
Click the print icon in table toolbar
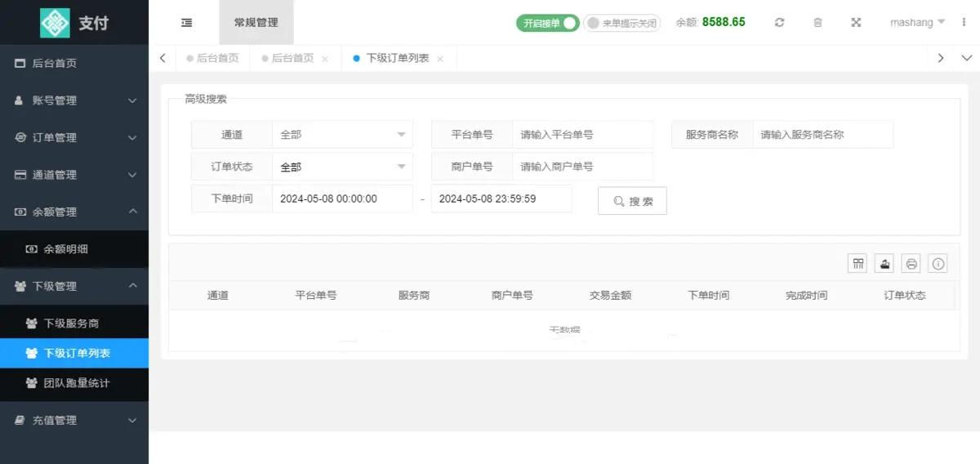911,263
